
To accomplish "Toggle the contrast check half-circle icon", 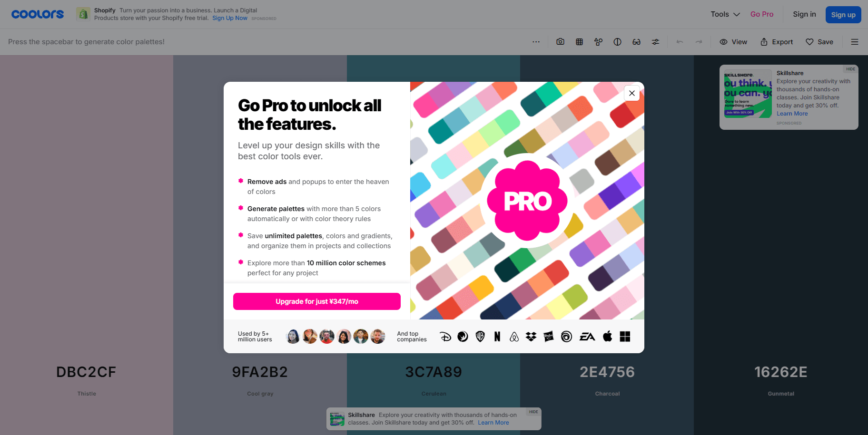I will (617, 42).
